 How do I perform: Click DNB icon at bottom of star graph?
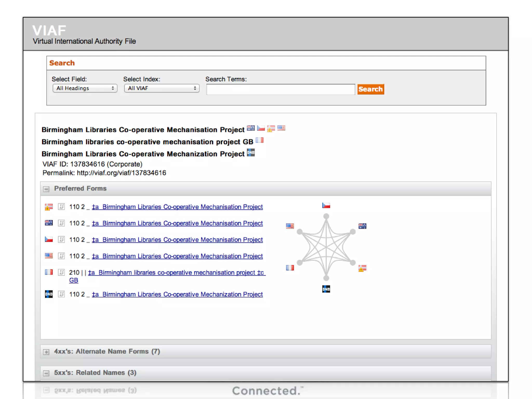[326, 289]
